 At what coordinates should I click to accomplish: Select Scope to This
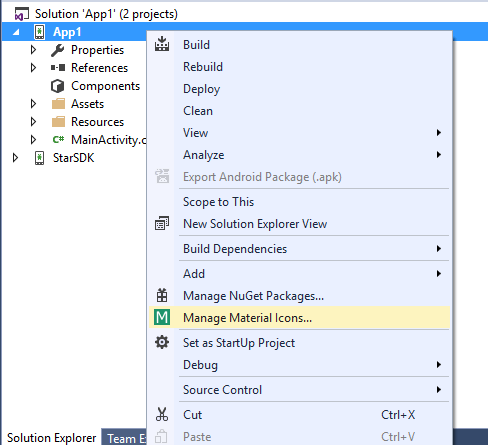[x=299, y=202]
